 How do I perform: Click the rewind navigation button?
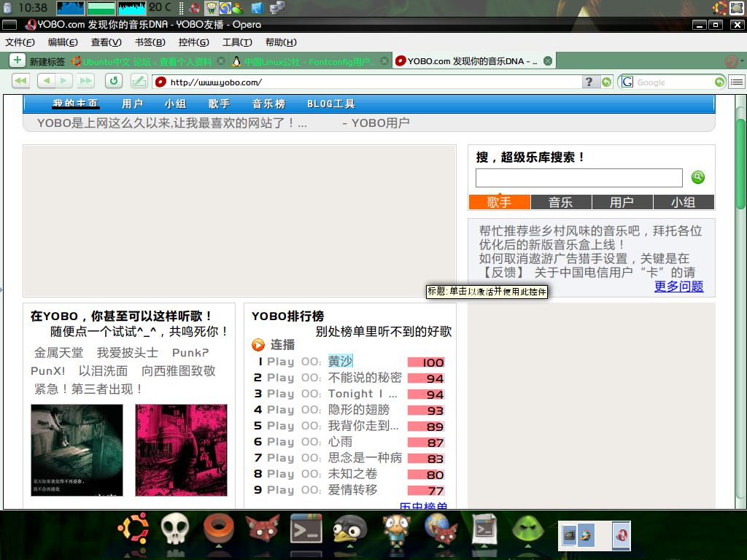[x=20, y=81]
